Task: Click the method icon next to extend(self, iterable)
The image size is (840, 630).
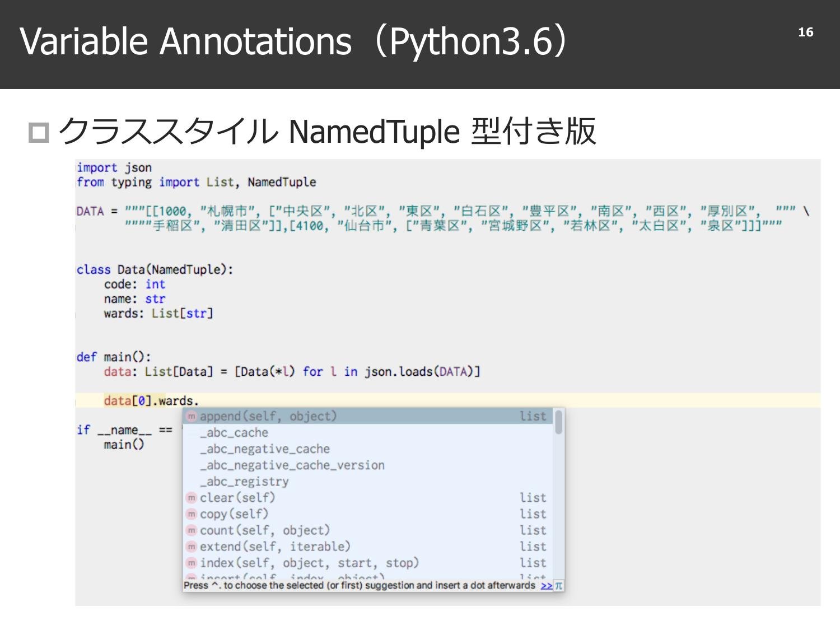Action: 192,546
